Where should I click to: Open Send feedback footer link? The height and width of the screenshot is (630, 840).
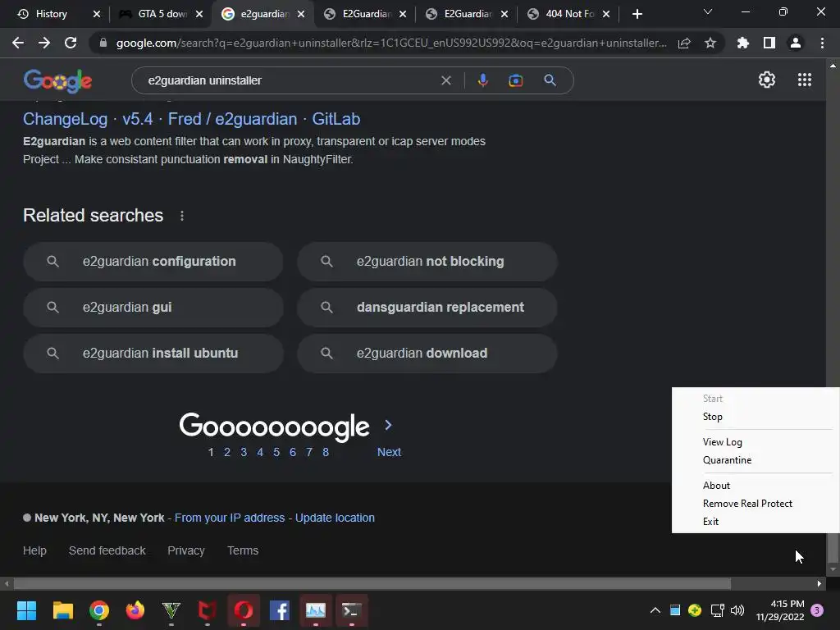[107, 550]
